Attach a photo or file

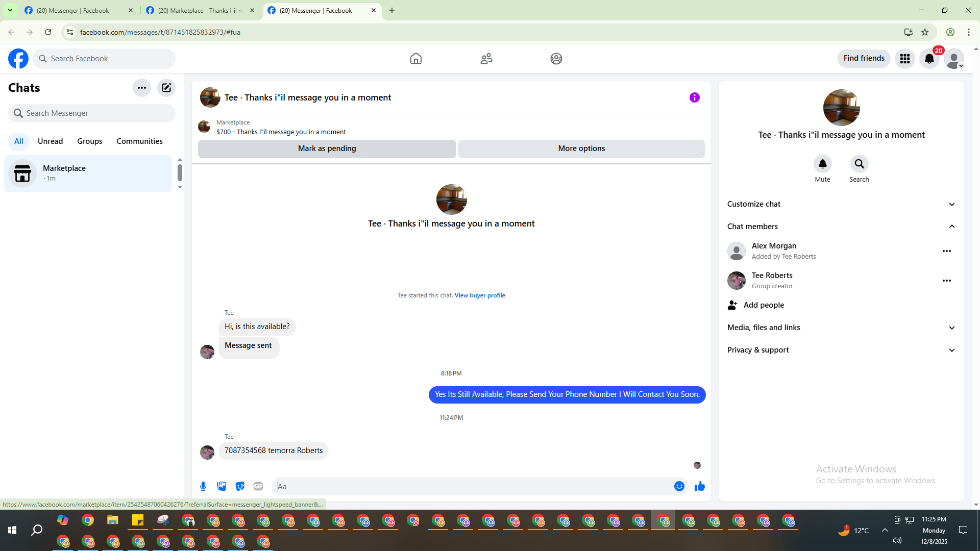(222, 486)
